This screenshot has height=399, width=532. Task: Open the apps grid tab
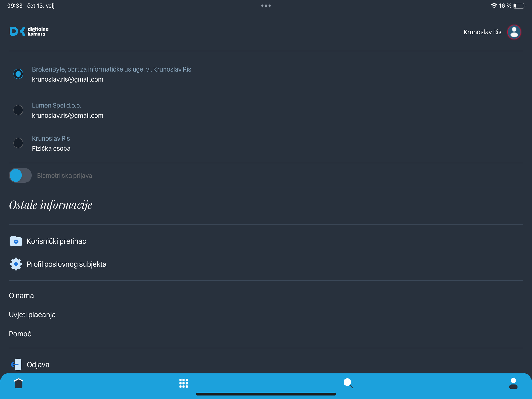(183, 383)
